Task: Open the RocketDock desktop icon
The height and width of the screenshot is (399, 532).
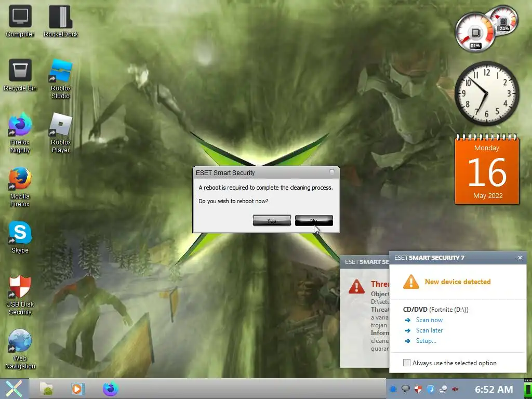Action: (61, 21)
